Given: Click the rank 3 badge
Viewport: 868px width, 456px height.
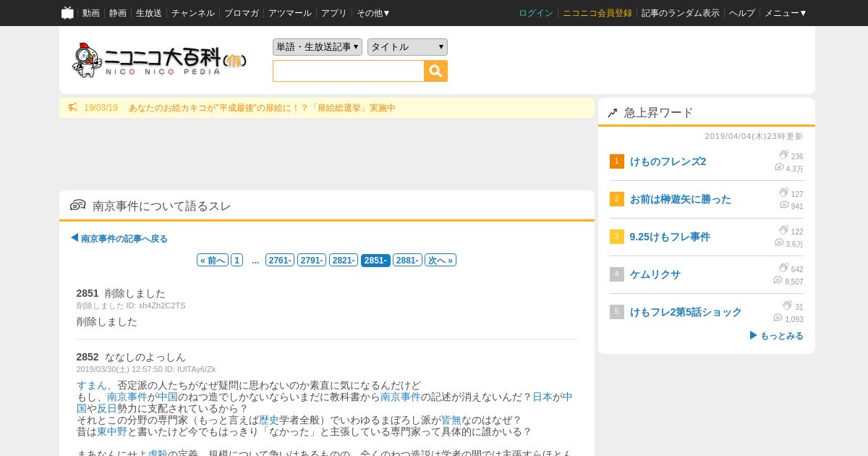Looking at the screenshot, I should click(x=616, y=237).
